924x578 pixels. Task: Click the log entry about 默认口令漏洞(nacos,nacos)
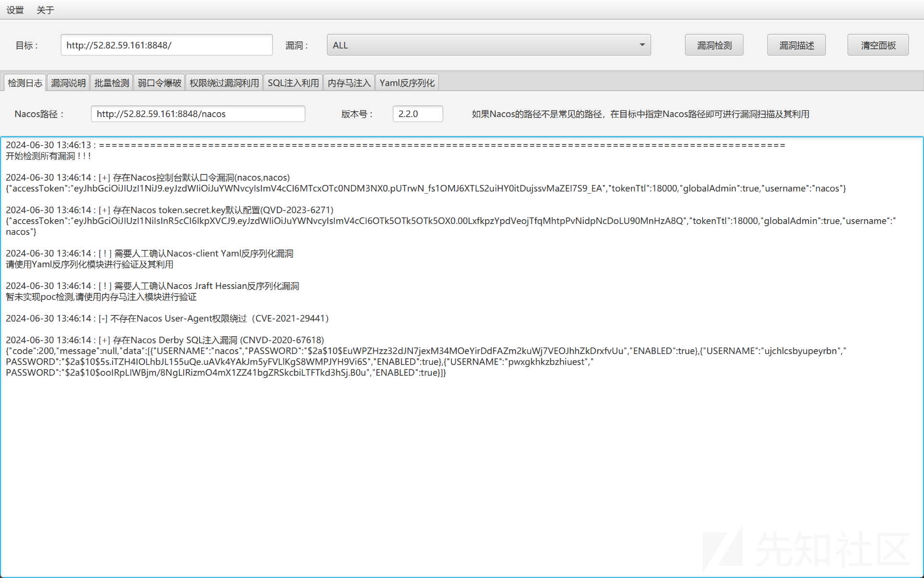(148, 178)
